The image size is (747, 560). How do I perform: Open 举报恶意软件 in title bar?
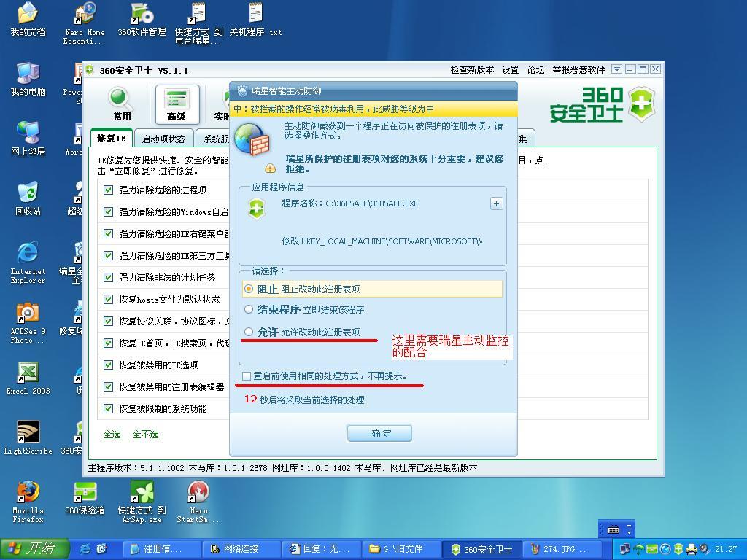coord(578,70)
